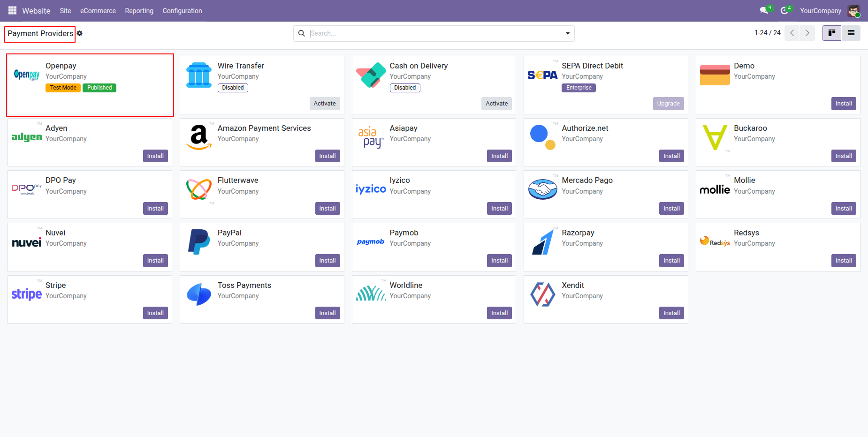The height and width of the screenshot is (437, 868).
Task: Open the activities clock icon
Action: pyautogui.click(x=784, y=10)
